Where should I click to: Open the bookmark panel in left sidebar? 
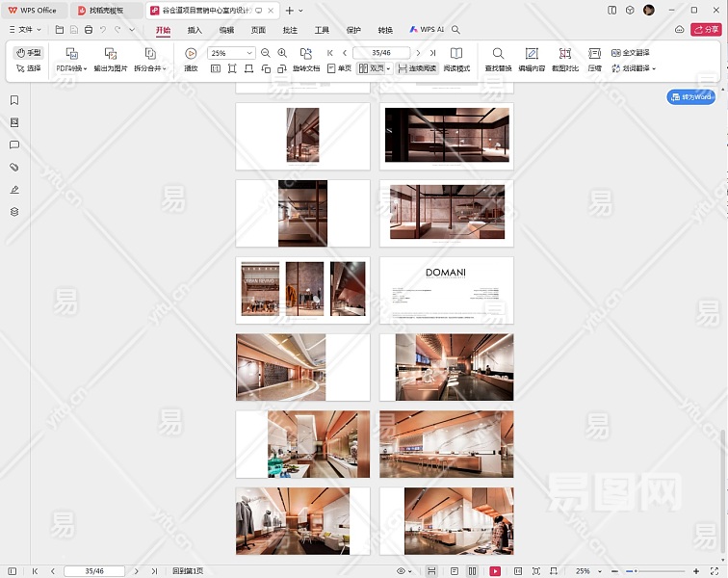14,100
